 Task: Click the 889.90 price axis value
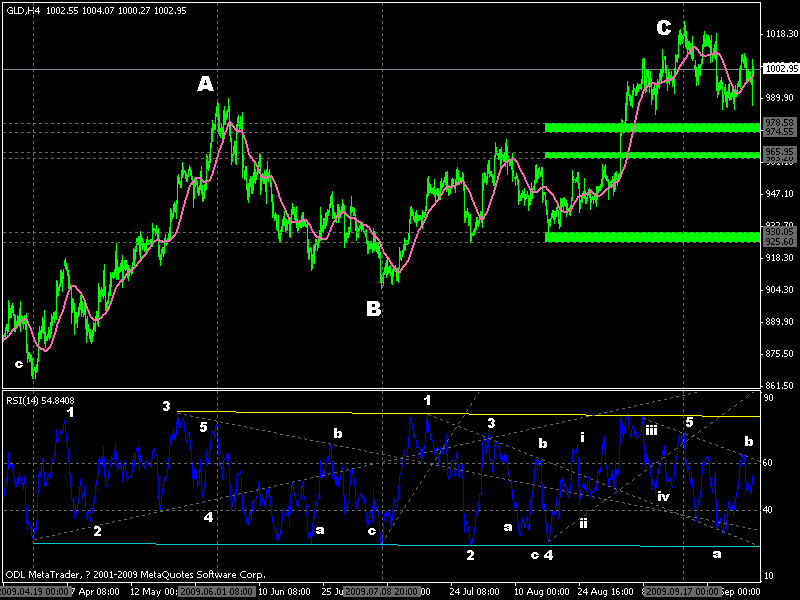pyautogui.click(x=782, y=322)
